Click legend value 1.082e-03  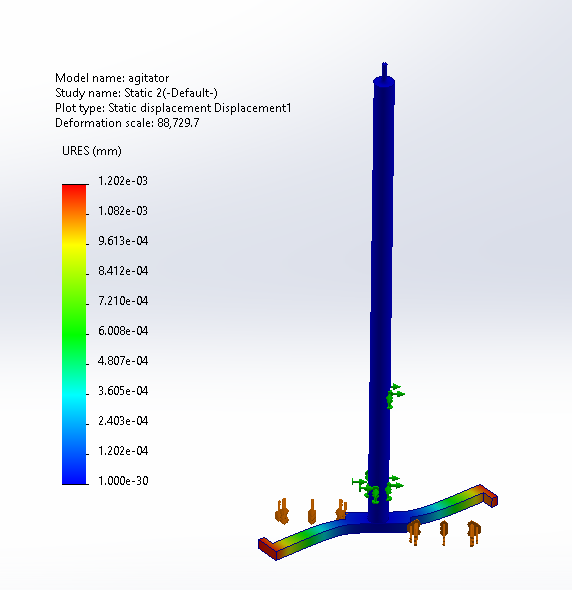(123, 211)
